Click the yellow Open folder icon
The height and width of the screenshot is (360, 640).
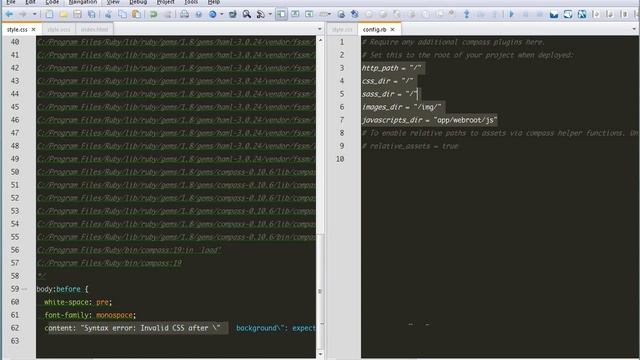pyautogui.click(x=64, y=15)
